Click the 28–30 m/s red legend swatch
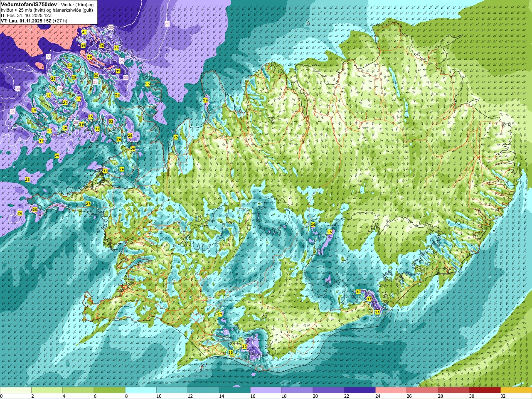 pyautogui.click(x=454, y=390)
